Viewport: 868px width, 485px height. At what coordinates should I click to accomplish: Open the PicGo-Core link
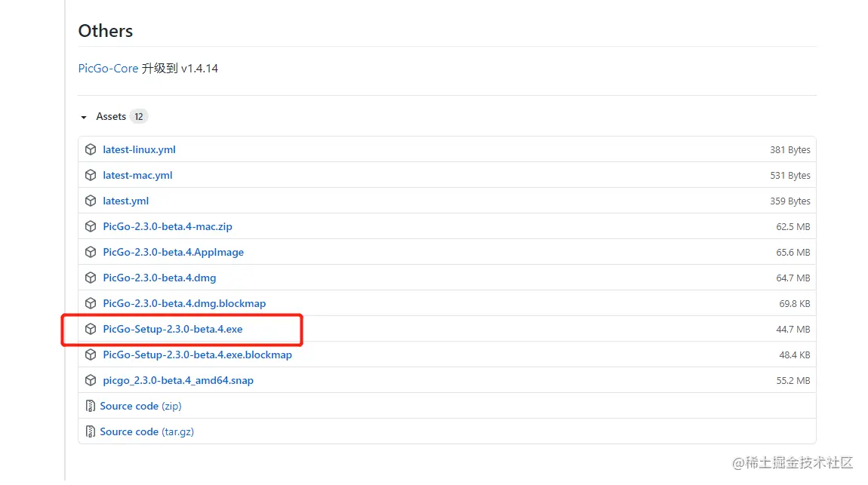pyautogui.click(x=108, y=69)
